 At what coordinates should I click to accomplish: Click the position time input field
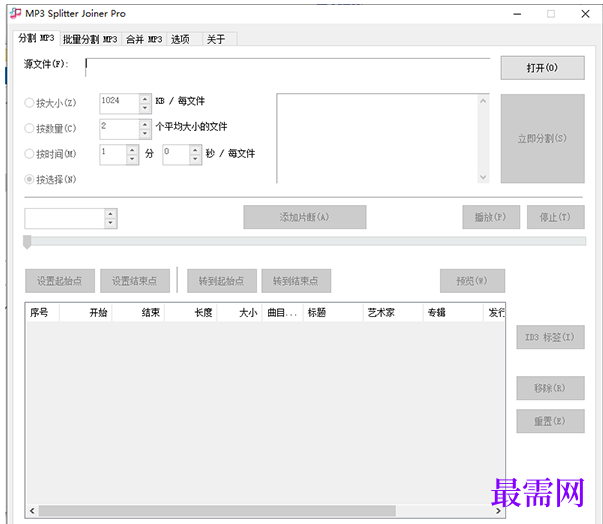64,219
